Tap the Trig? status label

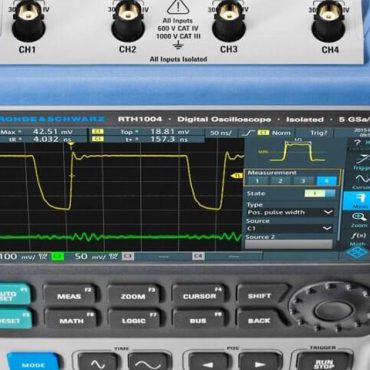click(319, 133)
